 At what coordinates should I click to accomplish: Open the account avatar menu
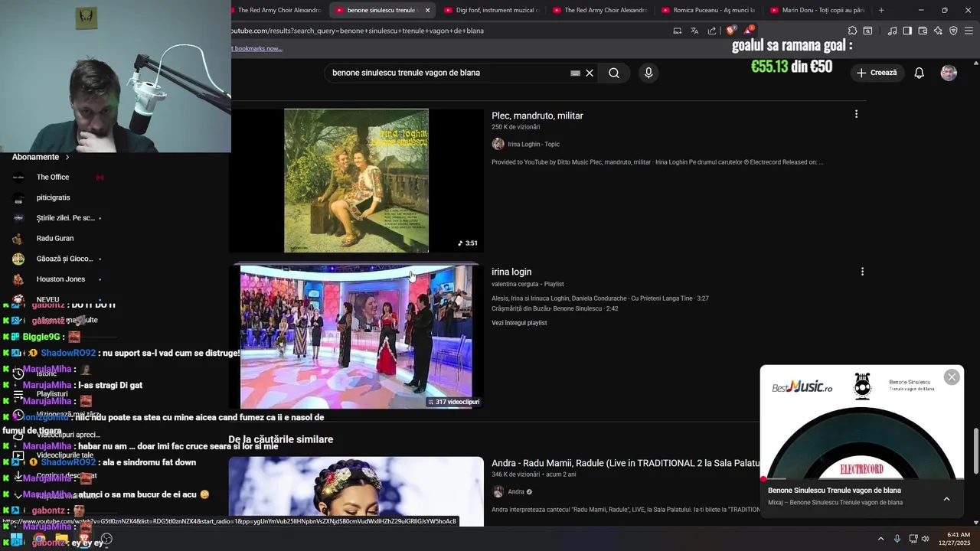pyautogui.click(x=949, y=73)
